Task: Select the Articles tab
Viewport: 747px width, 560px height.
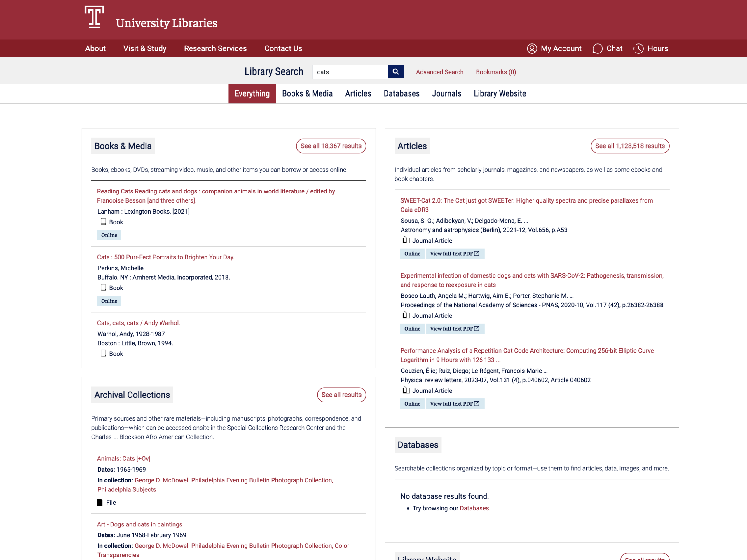Action: tap(358, 94)
